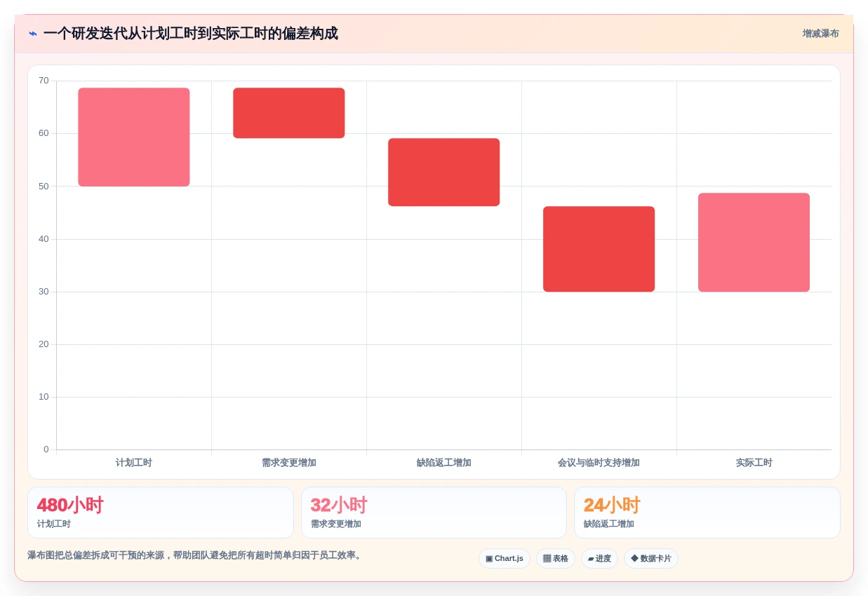Image resolution: width=868 pixels, height=596 pixels.
Task: Click the 70 y-axis tick label
Action: [x=44, y=81]
